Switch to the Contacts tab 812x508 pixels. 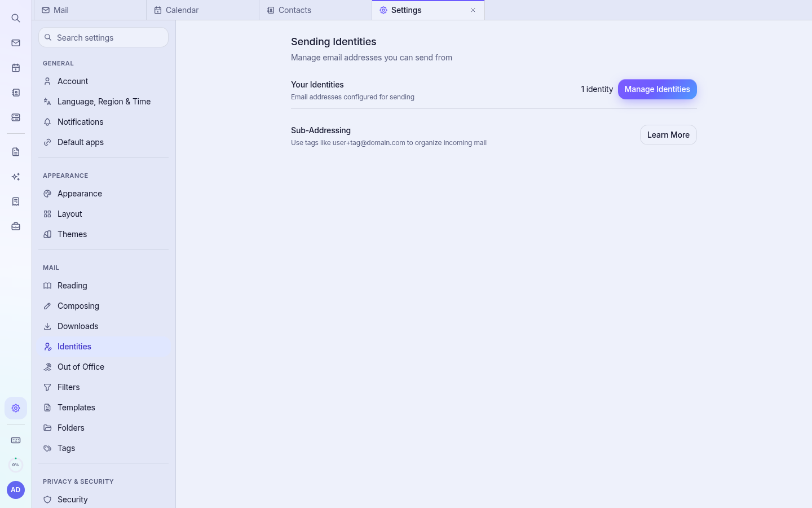pyautogui.click(x=316, y=10)
